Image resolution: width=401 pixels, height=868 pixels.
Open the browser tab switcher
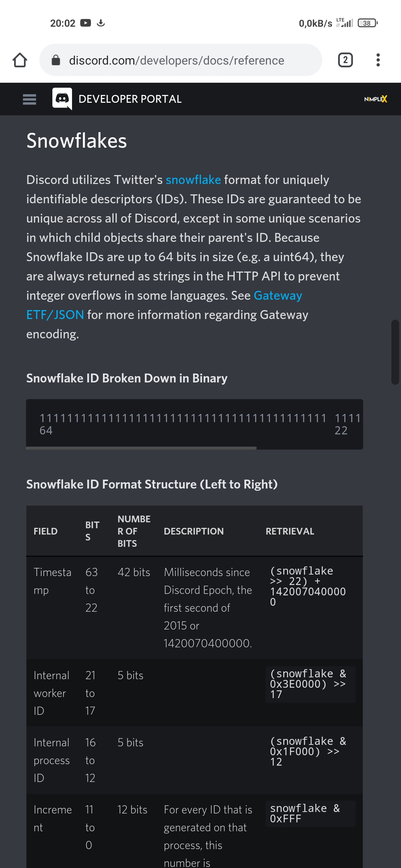(x=345, y=60)
